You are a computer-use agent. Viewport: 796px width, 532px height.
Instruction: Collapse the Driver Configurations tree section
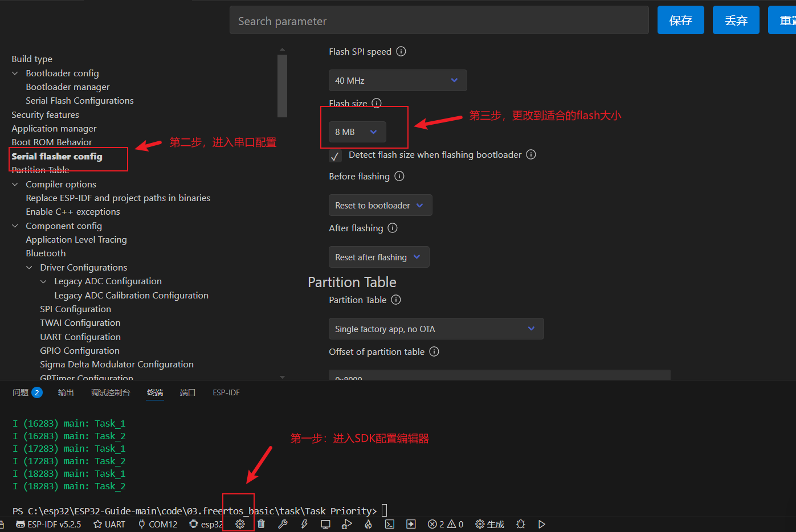[x=30, y=267]
